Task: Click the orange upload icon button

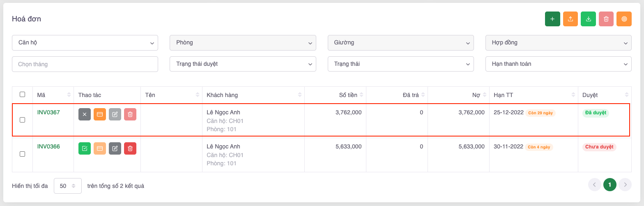Action: coord(570,19)
